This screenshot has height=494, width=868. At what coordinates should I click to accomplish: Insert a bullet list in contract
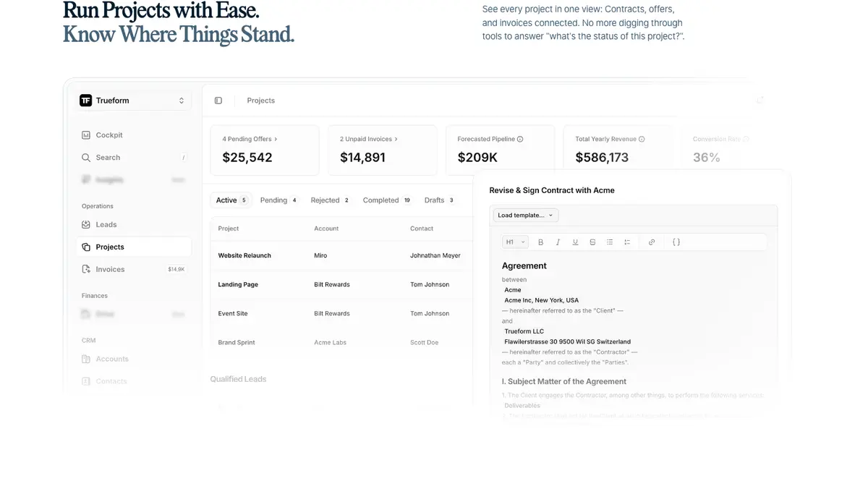pyautogui.click(x=610, y=242)
